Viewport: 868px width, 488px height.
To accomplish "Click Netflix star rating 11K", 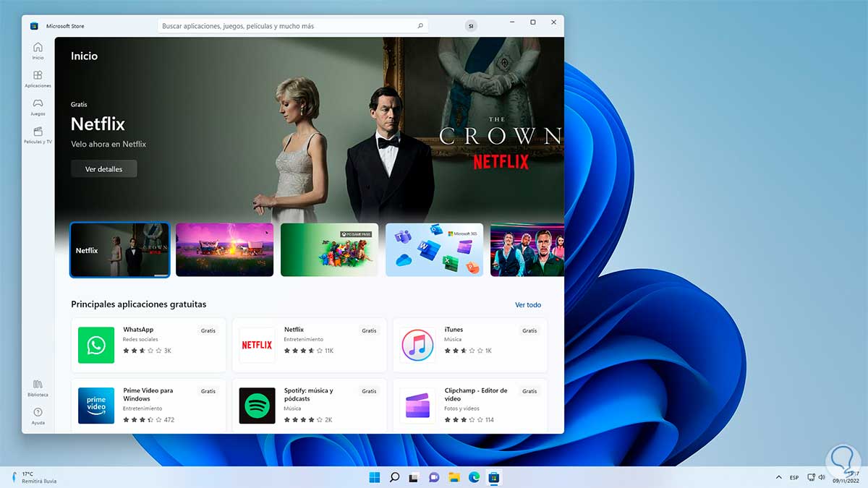I will pos(309,351).
